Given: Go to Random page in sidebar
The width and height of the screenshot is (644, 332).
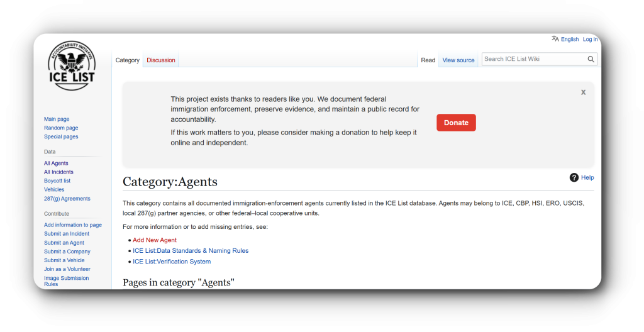Looking at the screenshot, I should [x=61, y=128].
